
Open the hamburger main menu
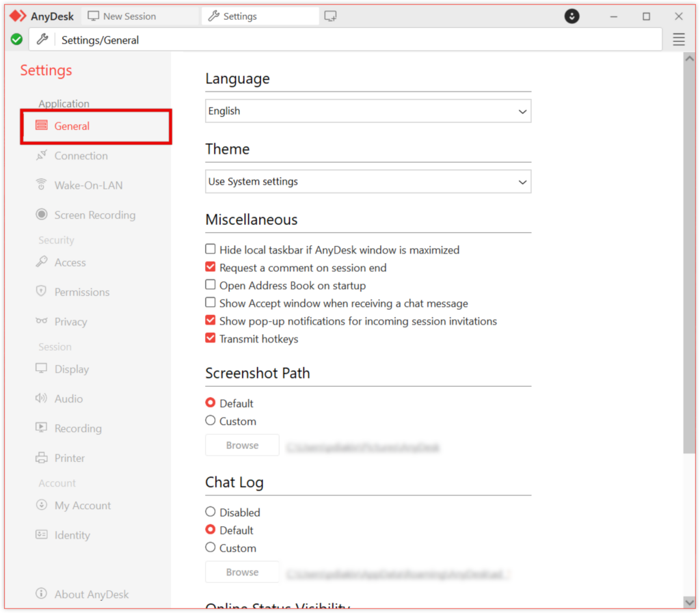pyautogui.click(x=679, y=40)
